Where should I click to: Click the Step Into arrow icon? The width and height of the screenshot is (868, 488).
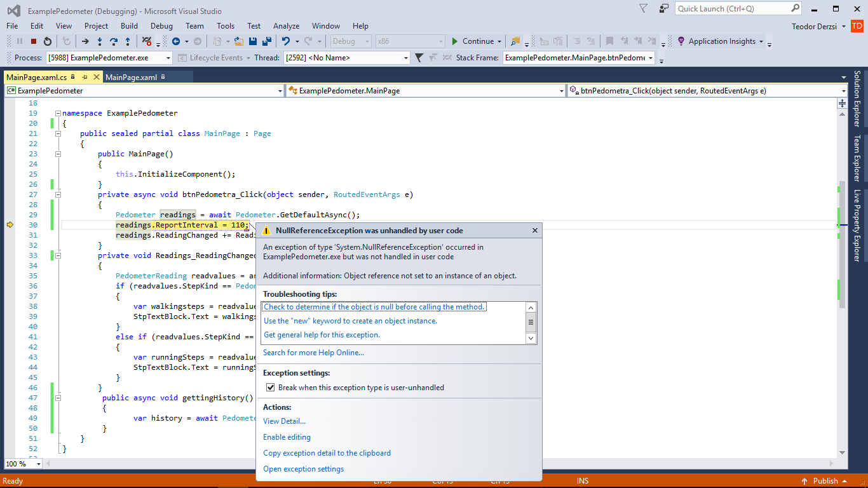100,41
